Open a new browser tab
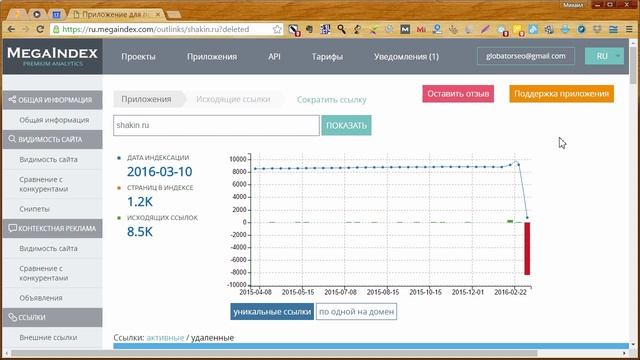This screenshot has width=640, height=360. click(174, 15)
